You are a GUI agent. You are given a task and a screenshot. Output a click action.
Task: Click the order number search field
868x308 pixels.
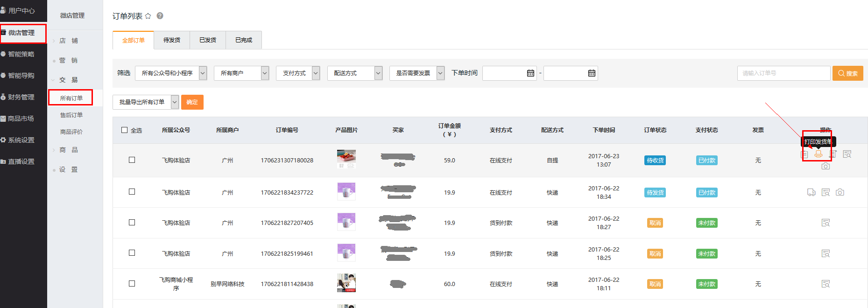click(783, 73)
